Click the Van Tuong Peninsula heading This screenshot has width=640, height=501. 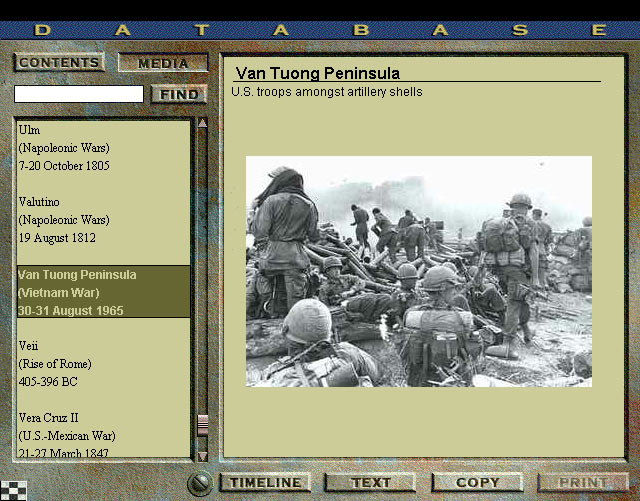(317, 73)
